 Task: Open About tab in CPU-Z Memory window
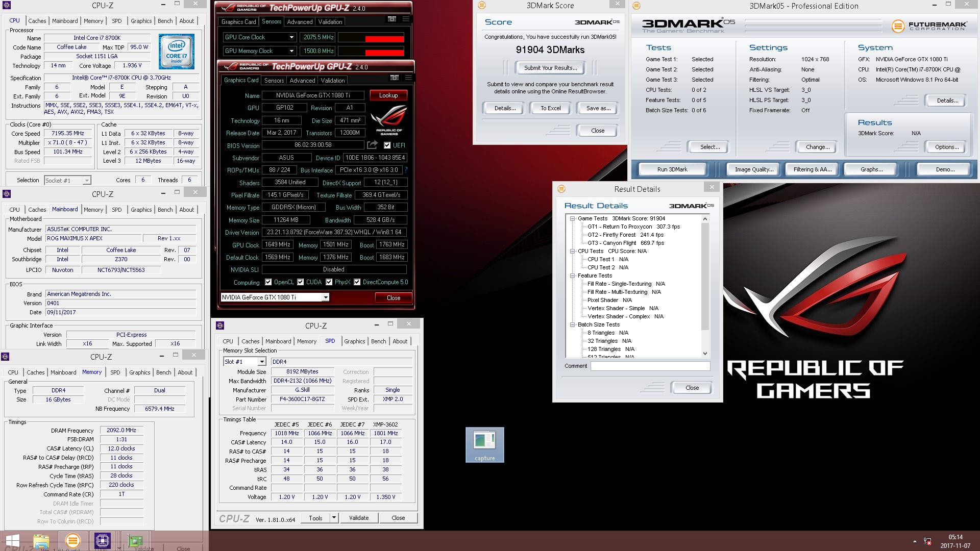coord(185,372)
